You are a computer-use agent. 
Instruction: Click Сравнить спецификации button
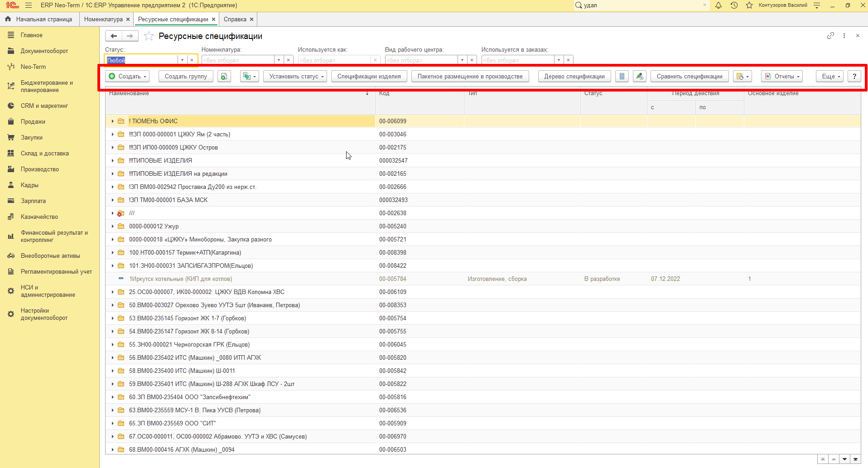[690, 77]
